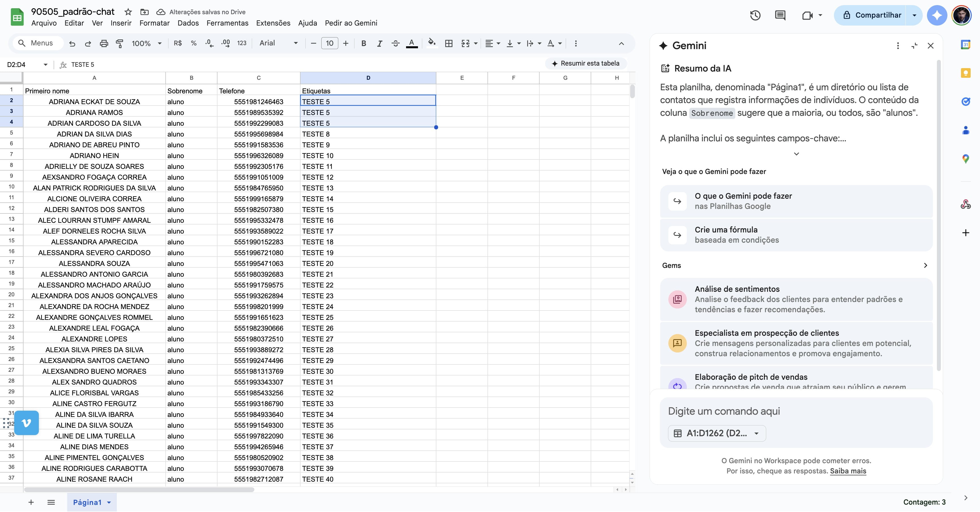The image size is (980, 512).
Task: Open text rotation dropdown
Action: (554, 43)
